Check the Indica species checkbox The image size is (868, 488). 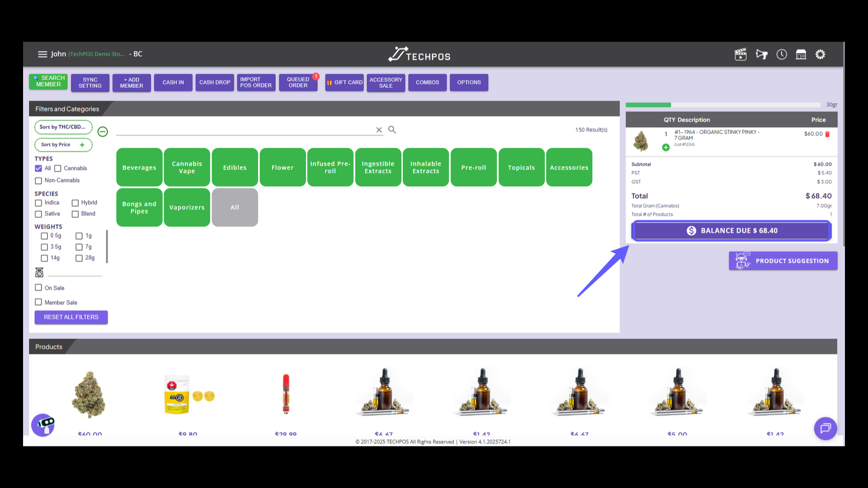pyautogui.click(x=38, y=203)
